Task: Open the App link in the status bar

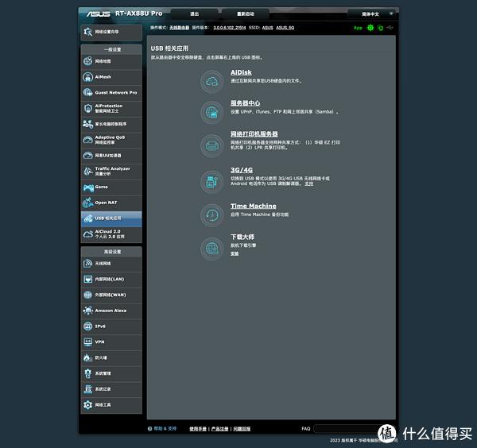Action: 358,28
